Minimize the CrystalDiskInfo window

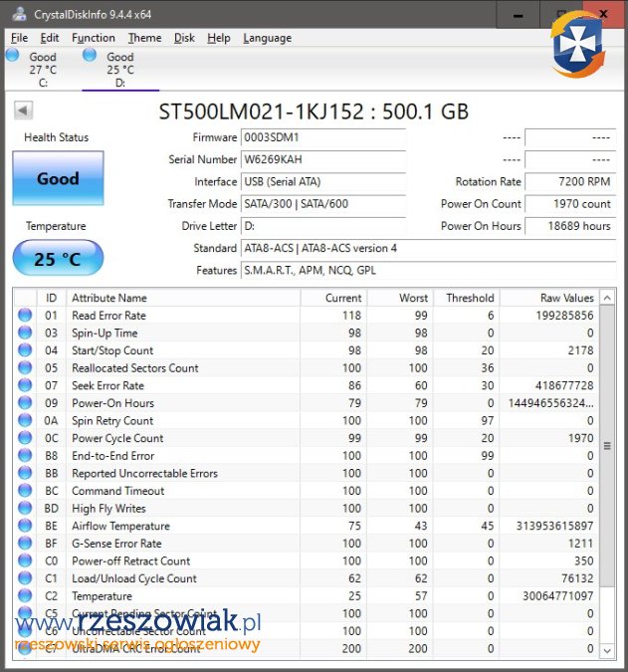[x=518, y=15]
